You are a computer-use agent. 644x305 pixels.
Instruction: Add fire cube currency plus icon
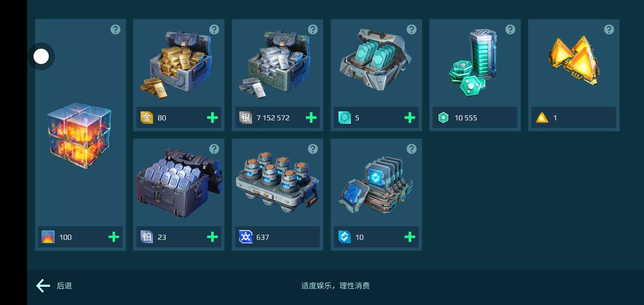coord(114,237)
